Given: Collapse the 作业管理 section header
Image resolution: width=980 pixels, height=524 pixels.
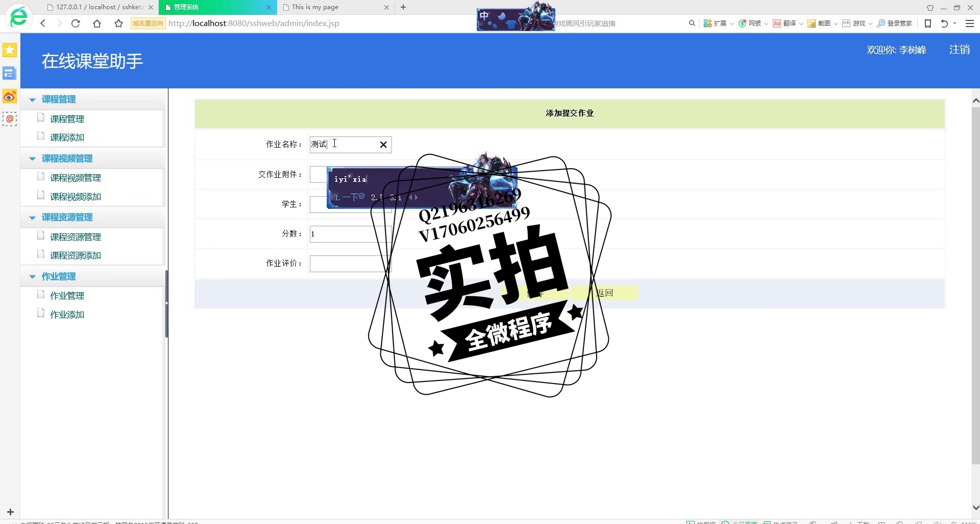Looking at the screenshot, I should 93,277.
